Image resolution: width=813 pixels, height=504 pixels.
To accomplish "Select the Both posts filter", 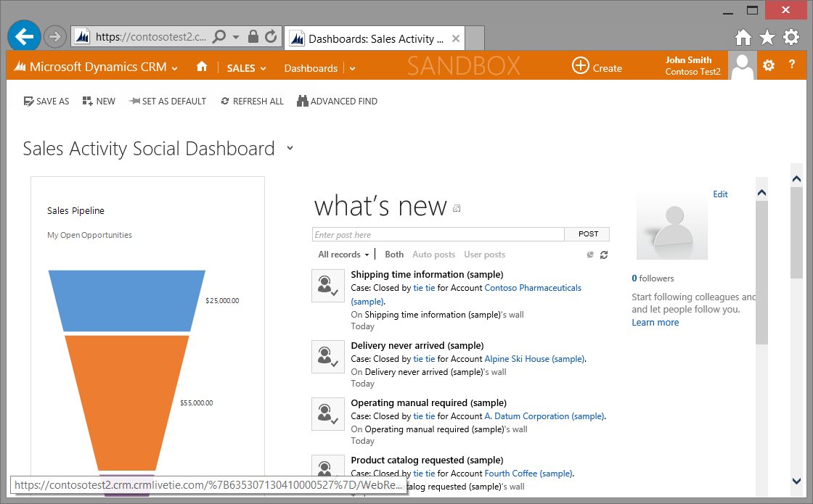I will tap(394, 255).
